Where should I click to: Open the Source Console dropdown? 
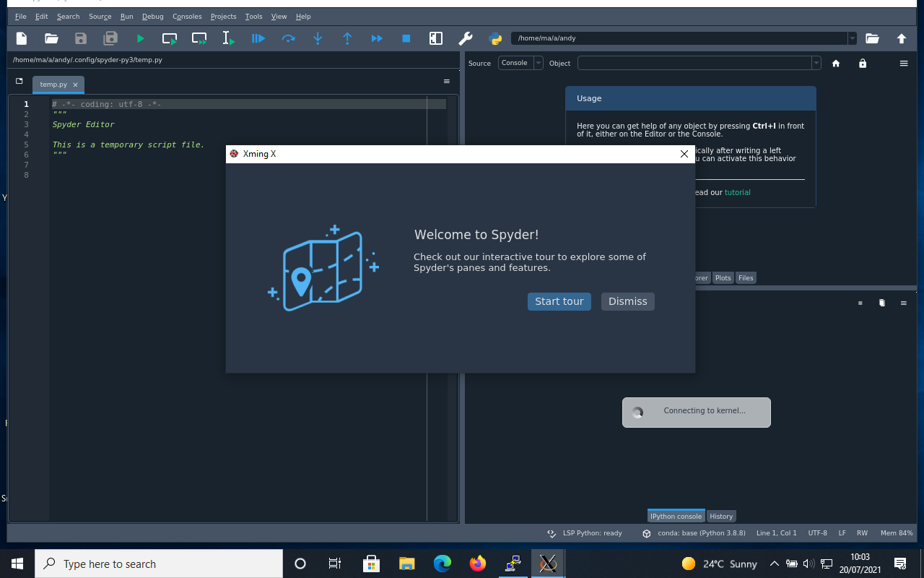click(520, 63)
